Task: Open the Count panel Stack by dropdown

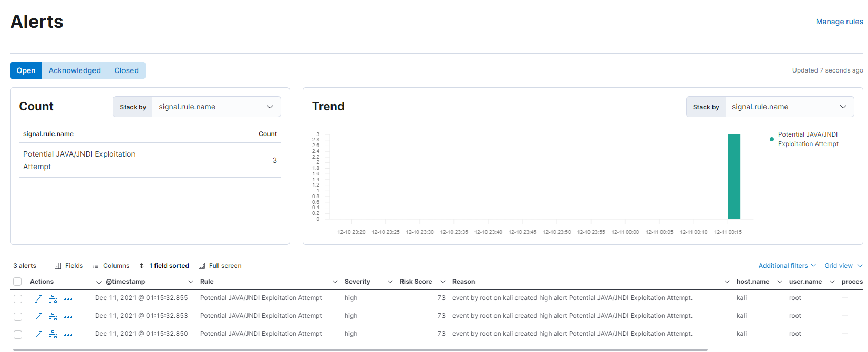Action: [x=216, y=107]
